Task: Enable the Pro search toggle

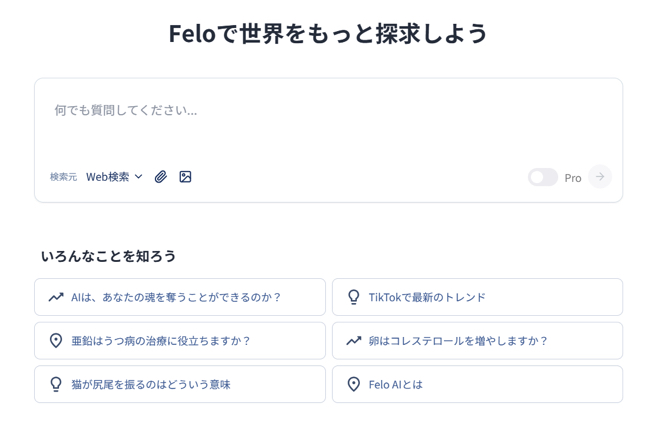Action: [542, 177]
